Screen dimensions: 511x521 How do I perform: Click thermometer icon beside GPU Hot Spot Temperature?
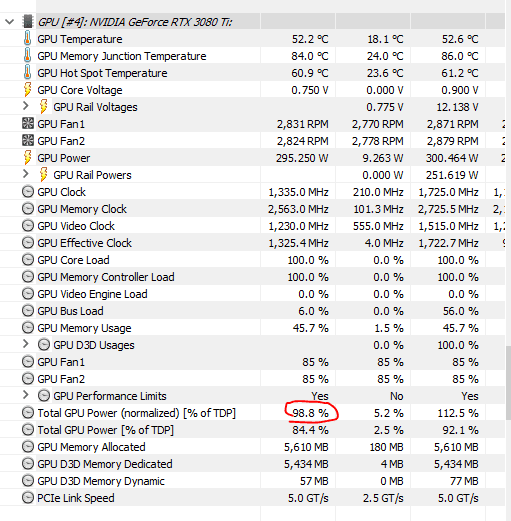(28, 72)
